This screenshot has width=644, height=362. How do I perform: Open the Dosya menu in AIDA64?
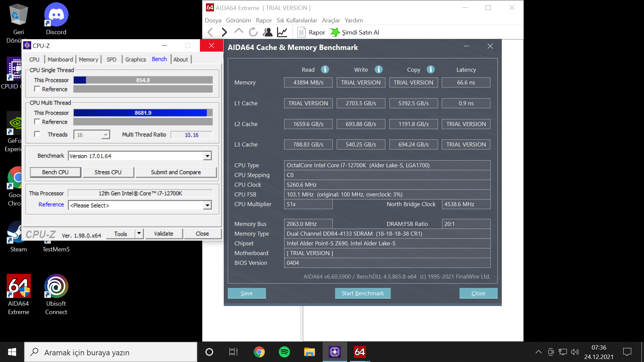click(213, 20)
